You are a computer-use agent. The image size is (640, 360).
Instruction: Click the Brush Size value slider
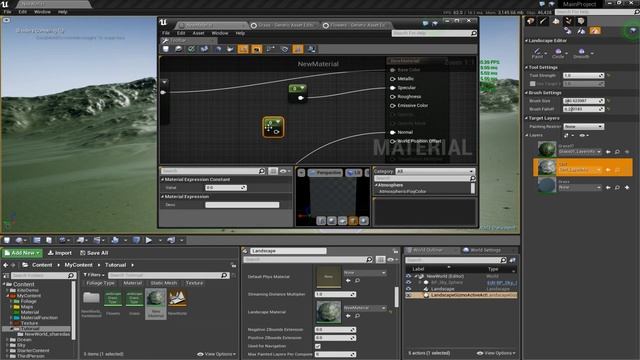(x=583, y=101)
